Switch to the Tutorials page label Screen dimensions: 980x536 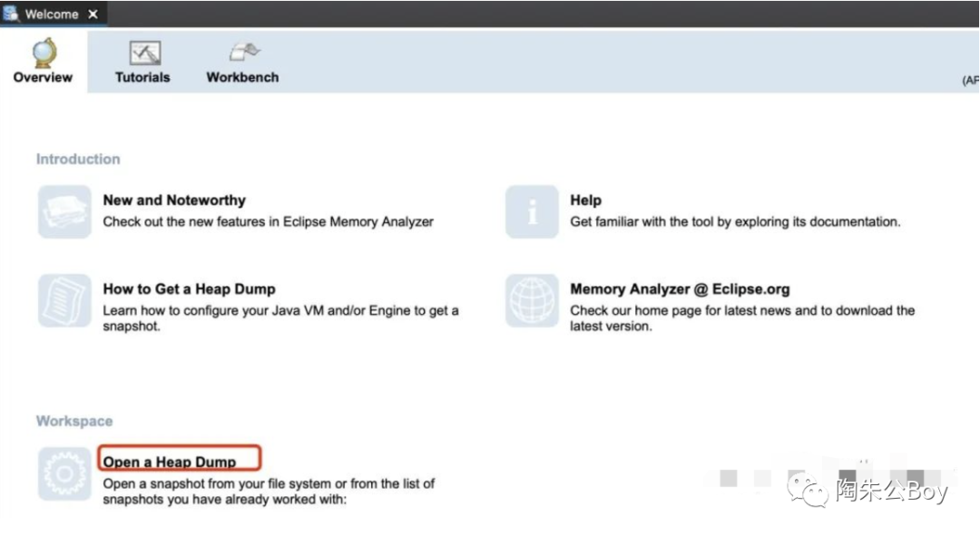142,77
